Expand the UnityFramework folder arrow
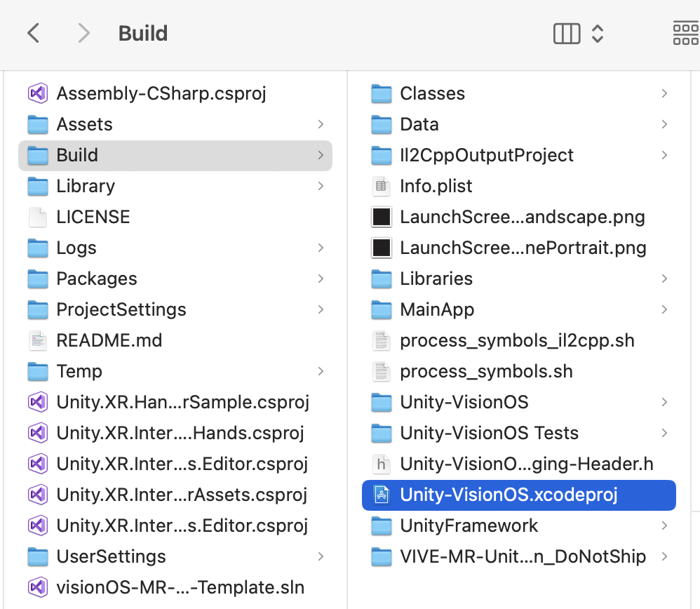Screen dimensions: 700x609 [664, 526]
